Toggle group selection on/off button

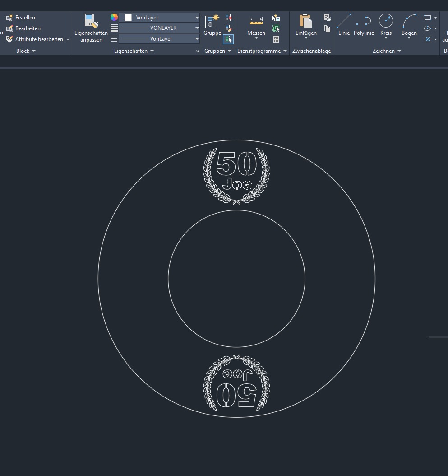point(228,39)
